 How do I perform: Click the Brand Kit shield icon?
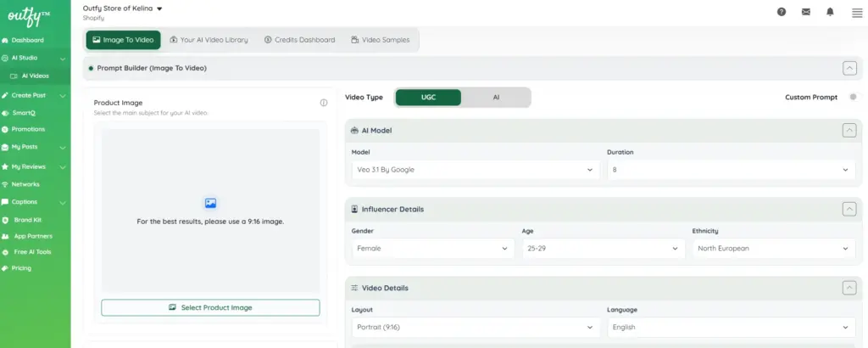pos(5,220)
